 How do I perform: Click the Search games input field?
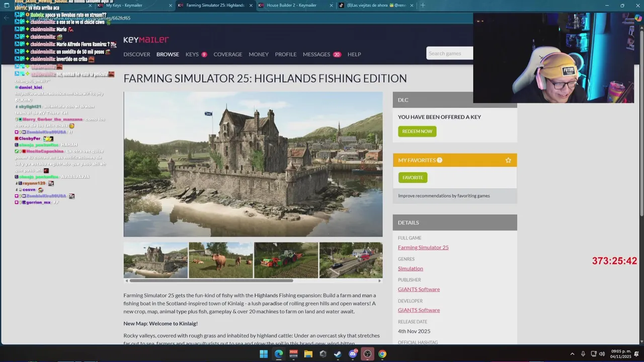click(450, 53)
